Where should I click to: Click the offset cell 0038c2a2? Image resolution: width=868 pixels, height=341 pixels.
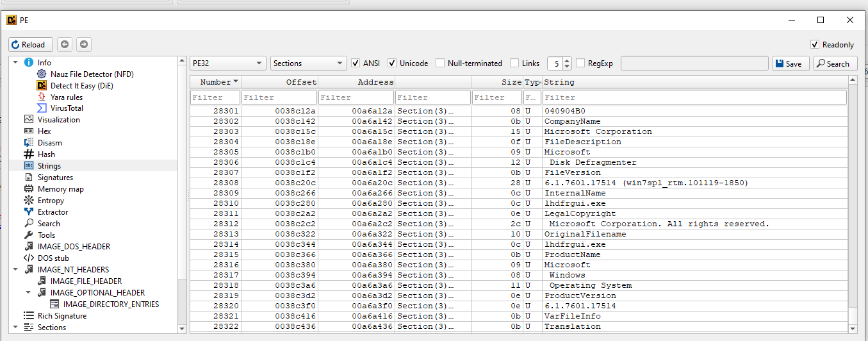click(279, 213)
